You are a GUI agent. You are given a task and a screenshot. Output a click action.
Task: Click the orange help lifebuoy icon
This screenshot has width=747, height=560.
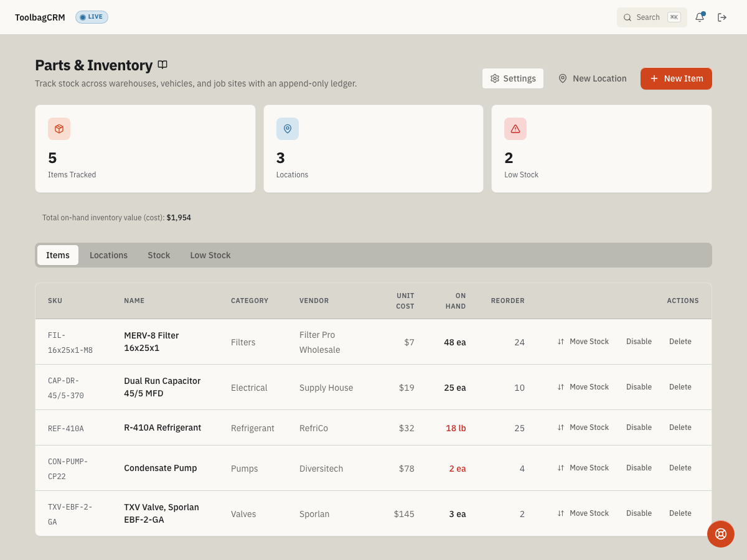[721, 534]
